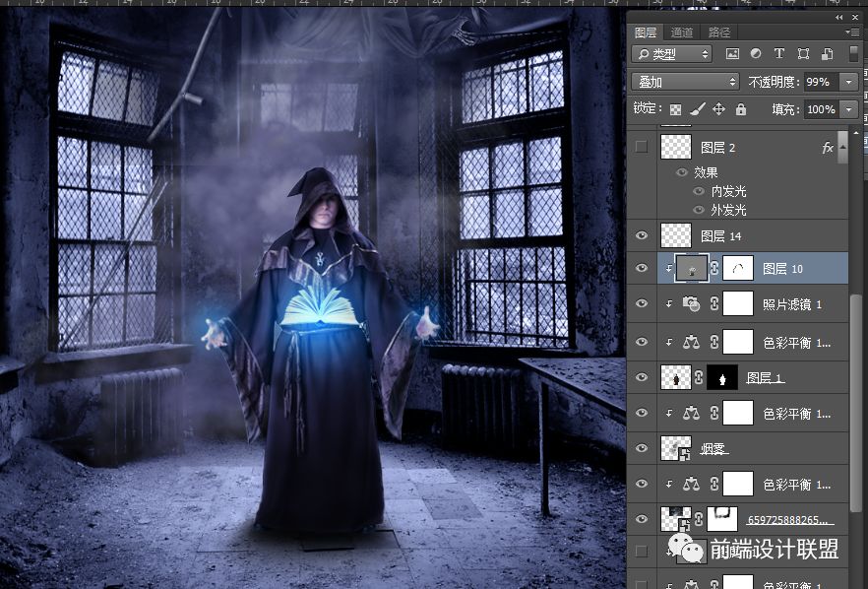This screenshot has width=868, height=589.
Task: Click the mask link icon on 图层 1
Action: click(x=699, y=377)
